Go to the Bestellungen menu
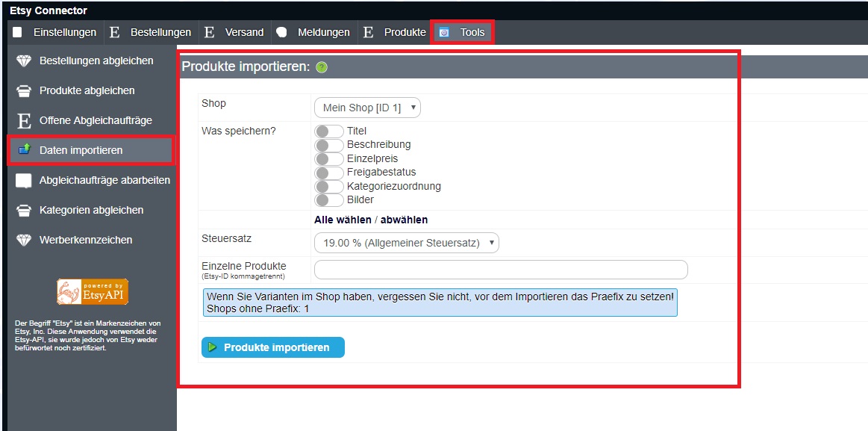 [160, 32]
